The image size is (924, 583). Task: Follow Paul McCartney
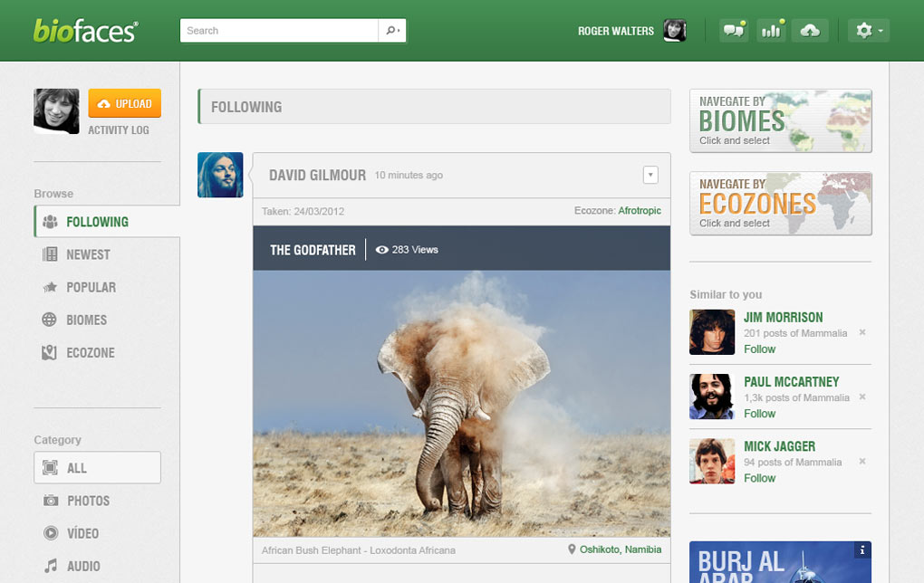point(760,414)
